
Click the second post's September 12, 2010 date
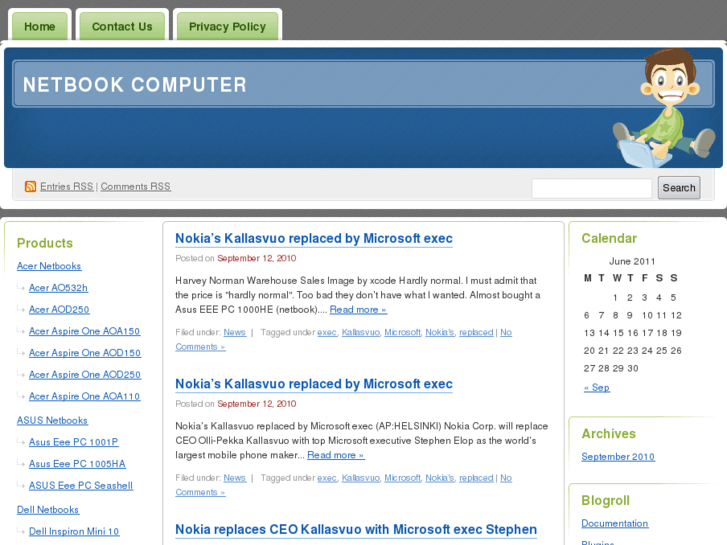coord(256,404)
